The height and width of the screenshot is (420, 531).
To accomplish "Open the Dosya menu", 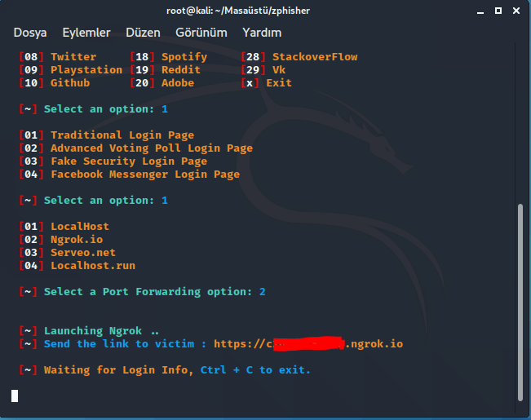I will point(30,33).
